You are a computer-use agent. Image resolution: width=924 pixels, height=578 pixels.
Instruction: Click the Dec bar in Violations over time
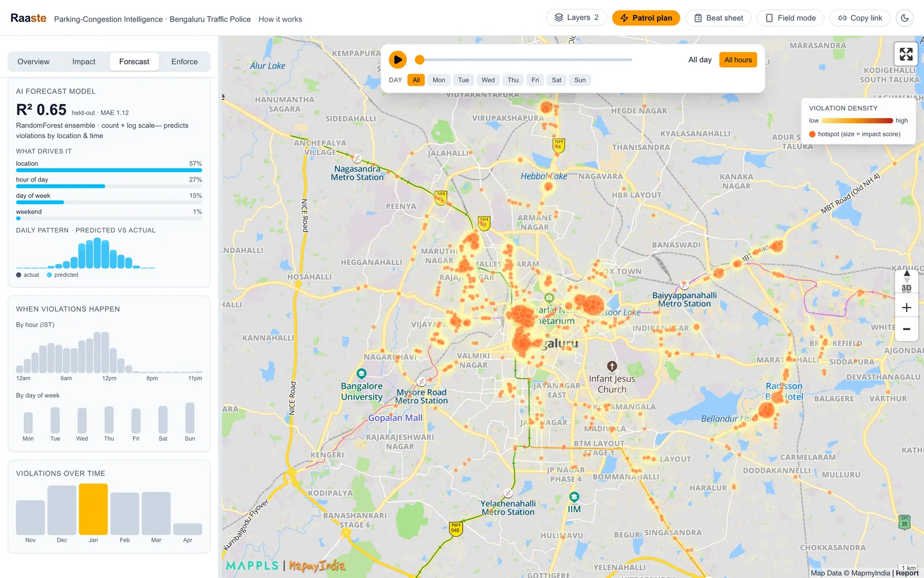coord(62,510)
